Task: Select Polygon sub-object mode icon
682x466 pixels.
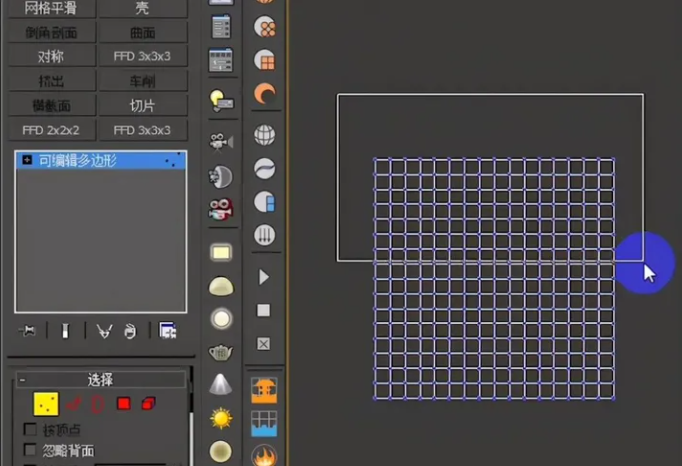Action: [x=124, y=404]
